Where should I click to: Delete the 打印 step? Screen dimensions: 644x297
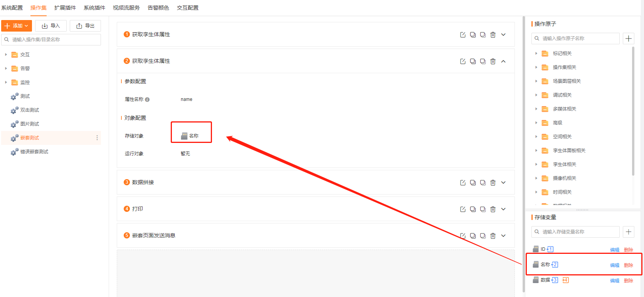click(x=493, y=209)
